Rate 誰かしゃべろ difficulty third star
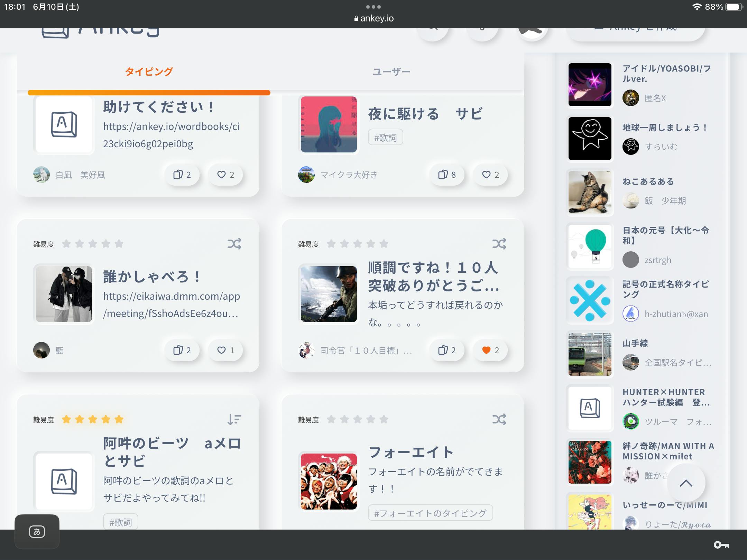The width and height of the screenshot is (747, 560). point(93,244)
